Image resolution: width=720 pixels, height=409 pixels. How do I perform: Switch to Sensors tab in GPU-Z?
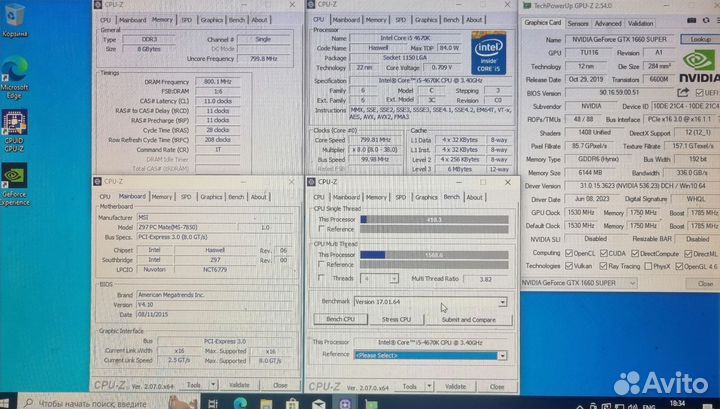(x=578, y=23)
